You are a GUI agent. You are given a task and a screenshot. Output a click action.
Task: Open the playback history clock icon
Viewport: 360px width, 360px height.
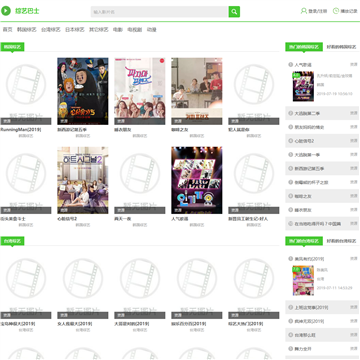pos(336,11)
